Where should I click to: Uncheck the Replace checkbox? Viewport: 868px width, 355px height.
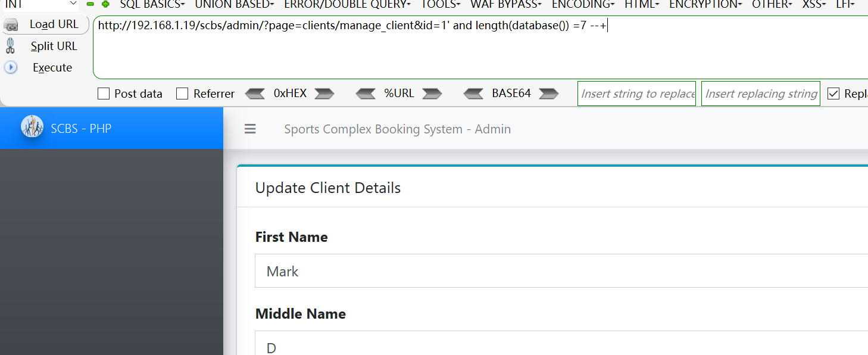833,94
